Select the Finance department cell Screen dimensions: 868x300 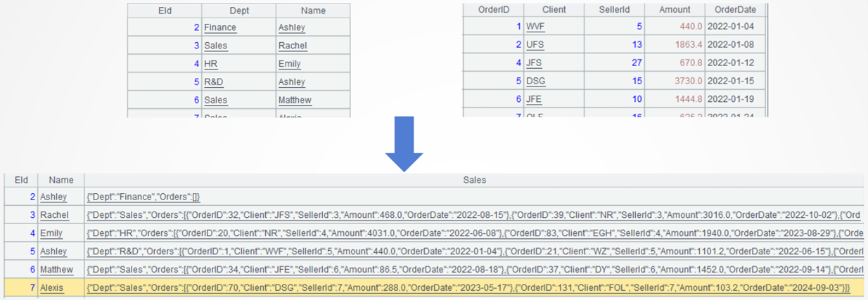click(x=220, y=27)
